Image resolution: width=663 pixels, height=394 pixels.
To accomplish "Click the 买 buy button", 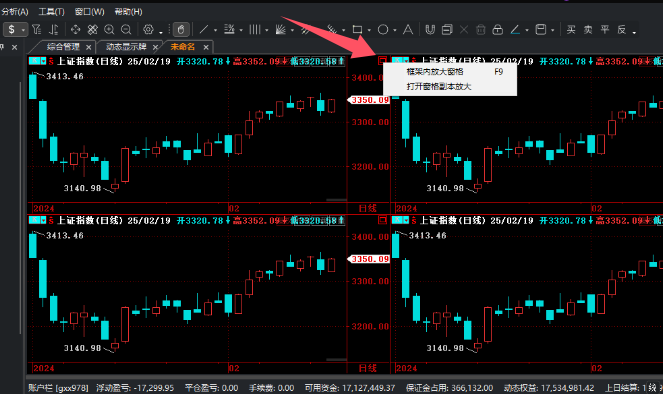I will pyautogui.click(x=571, y=30).
